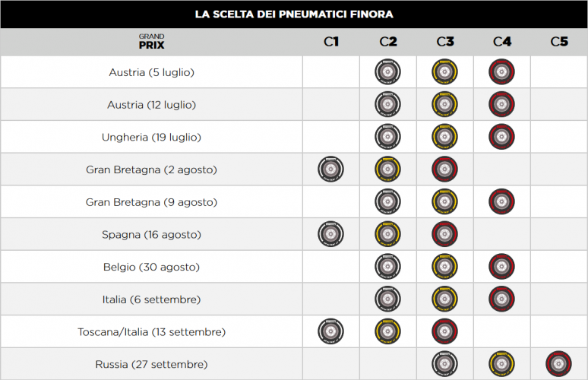
Task: Select the yellow C4 tyre in Russia row
Action: (x=501, y=364)
